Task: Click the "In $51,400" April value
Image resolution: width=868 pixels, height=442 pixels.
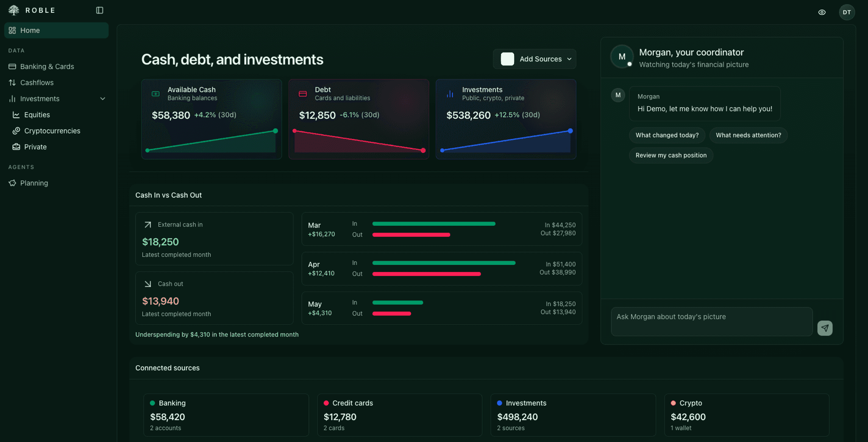Action: pyautogui.click(x=561, y=264)
